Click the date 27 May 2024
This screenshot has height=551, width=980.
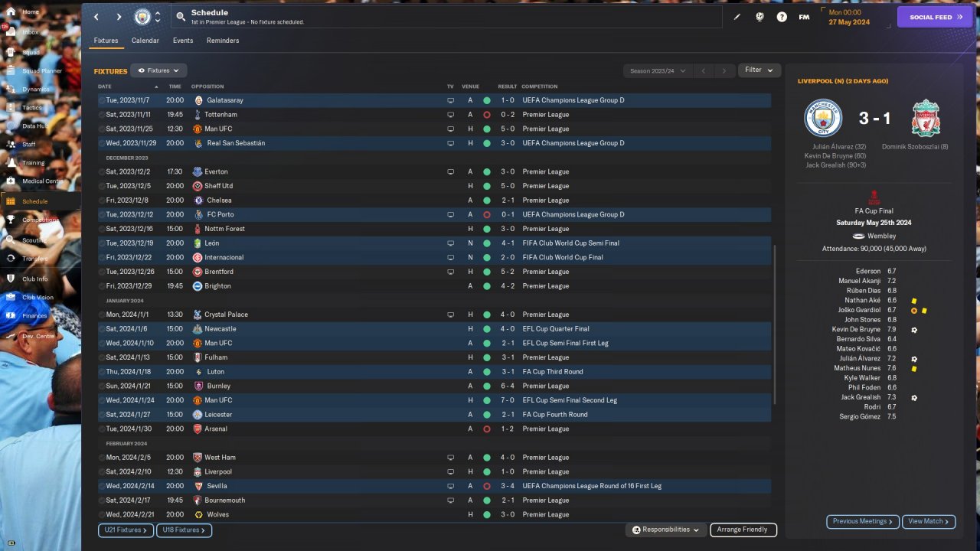tap(849, 22)
